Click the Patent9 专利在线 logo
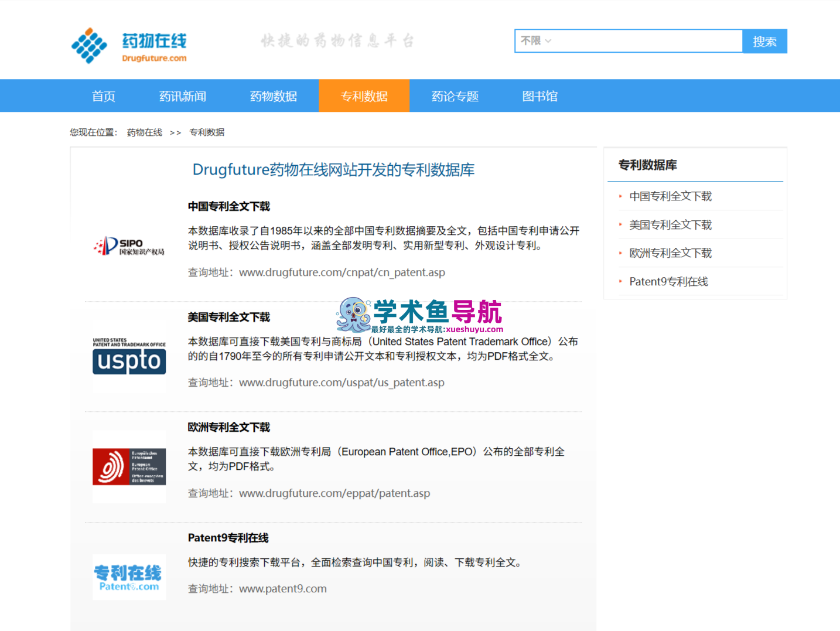This screenshot has width=840, height=631. [129, 577]
